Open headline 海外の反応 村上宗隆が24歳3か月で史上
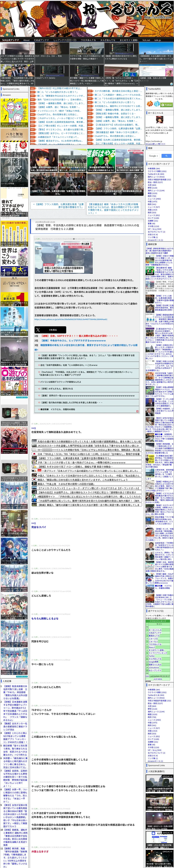This screenshot has width=174, height=868. 59,88
